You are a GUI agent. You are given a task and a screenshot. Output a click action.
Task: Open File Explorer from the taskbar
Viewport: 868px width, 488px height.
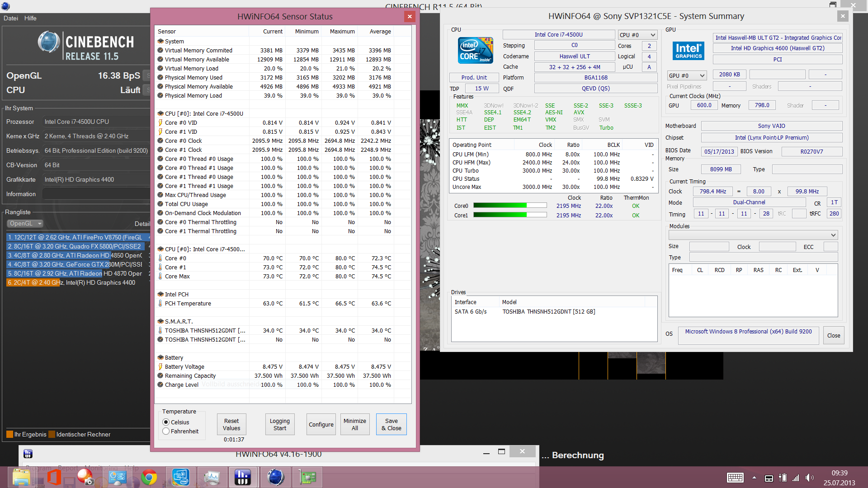point(21,477)
